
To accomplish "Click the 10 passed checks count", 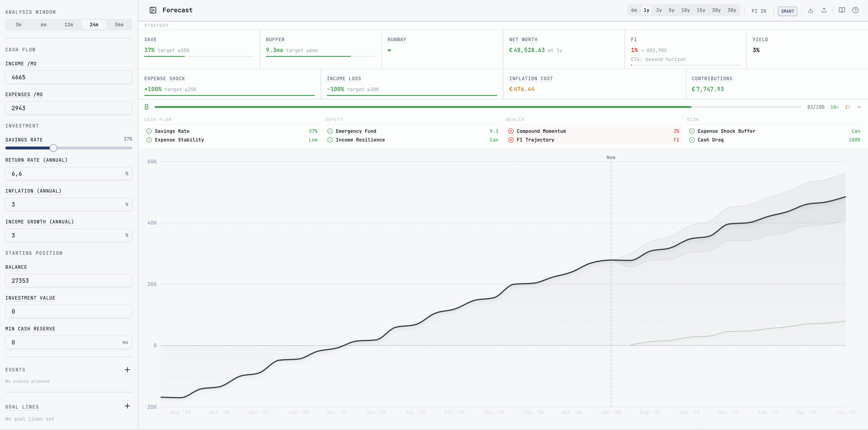I will point(834,107).
